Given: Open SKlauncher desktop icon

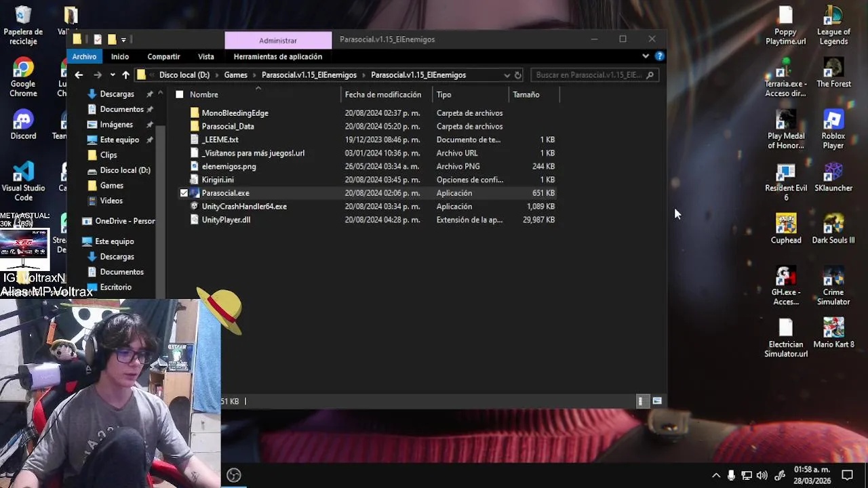Looking at the screenshot, I should coord(833,178).
